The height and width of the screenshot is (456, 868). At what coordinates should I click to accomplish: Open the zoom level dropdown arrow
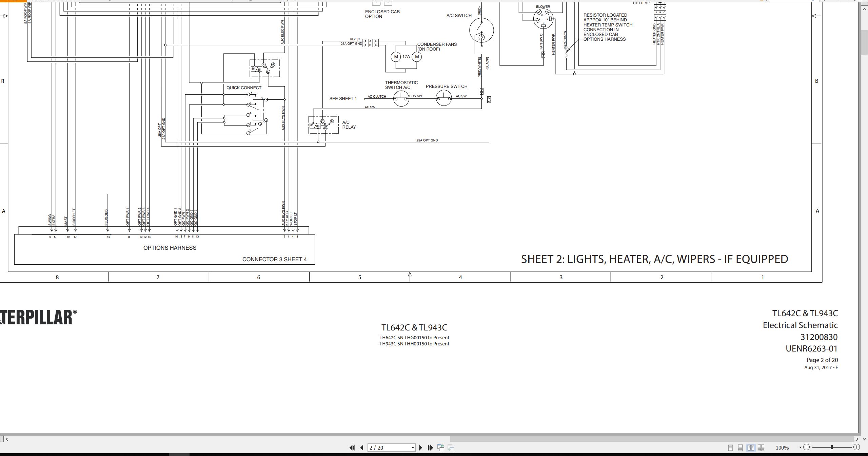(800, 448)
